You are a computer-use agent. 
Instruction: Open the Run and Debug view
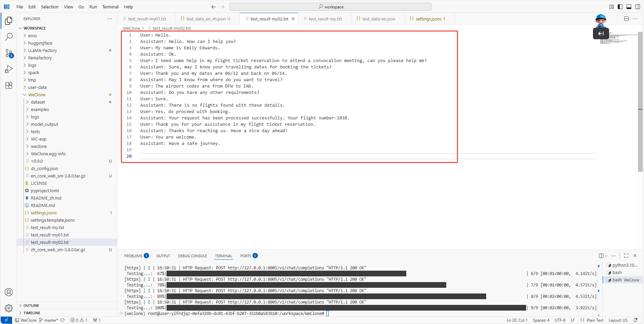[9, 69]
